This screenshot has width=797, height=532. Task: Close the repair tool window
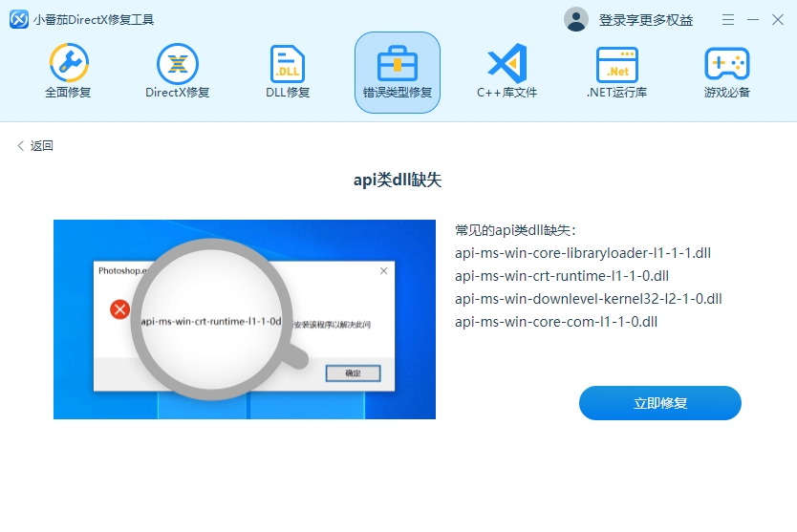tap(778, 20)
